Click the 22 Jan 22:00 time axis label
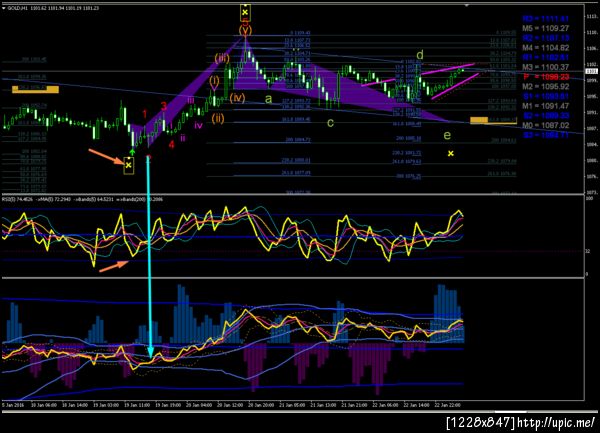 [x=448, y=405]
